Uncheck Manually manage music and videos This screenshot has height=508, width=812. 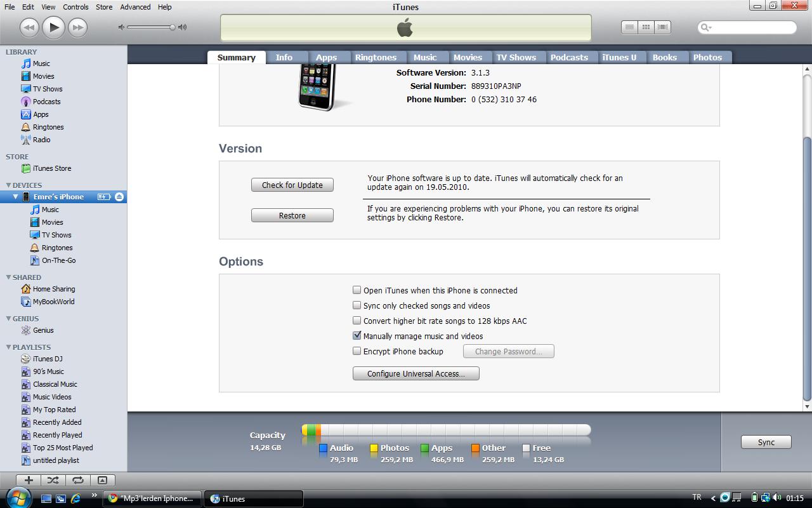tap(357, 336)
